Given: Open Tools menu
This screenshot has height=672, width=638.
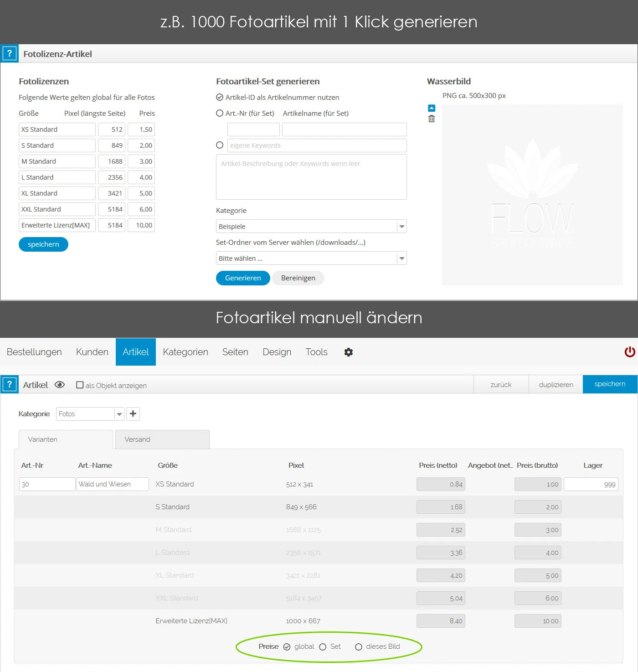Looking at the screenshot, I should 316,352.
